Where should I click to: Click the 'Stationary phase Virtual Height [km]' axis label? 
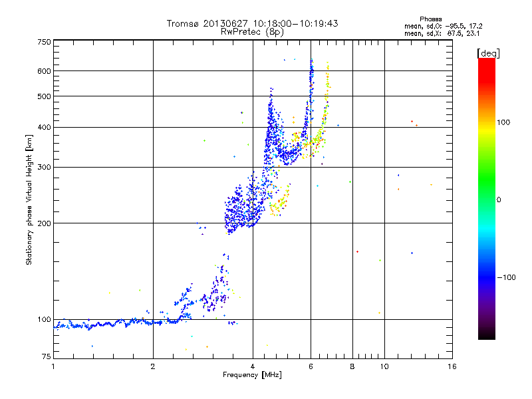click(x=29, y=199)
